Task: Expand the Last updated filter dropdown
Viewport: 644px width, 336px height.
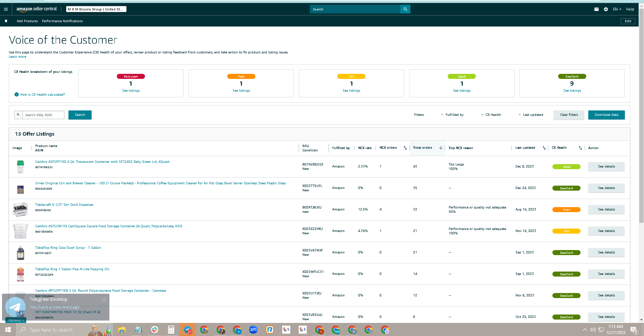Action: (x=531, y=115)
